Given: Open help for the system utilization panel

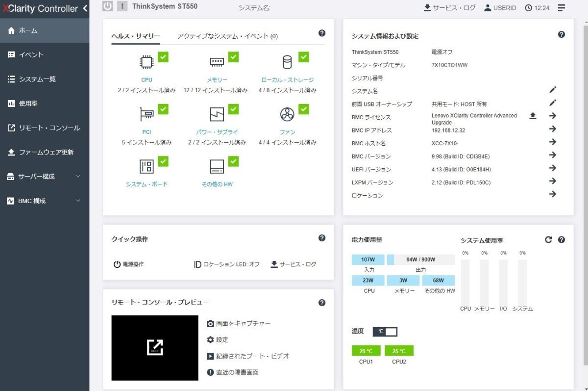Looking at the screenshot, I should [x=562, y=240].
